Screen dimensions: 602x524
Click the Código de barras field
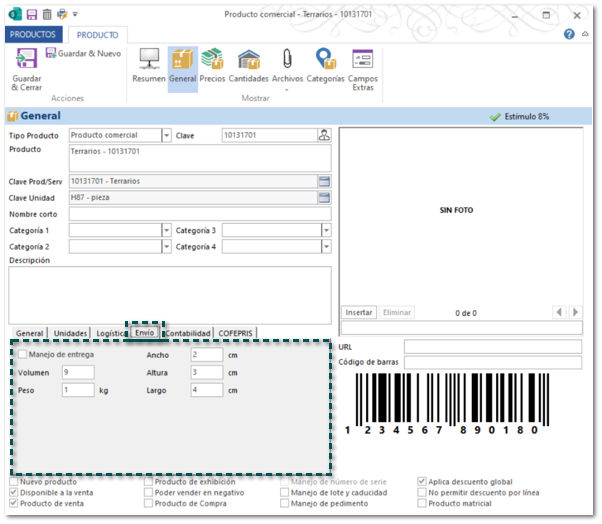pyautogui.click(x=492, y=362)
